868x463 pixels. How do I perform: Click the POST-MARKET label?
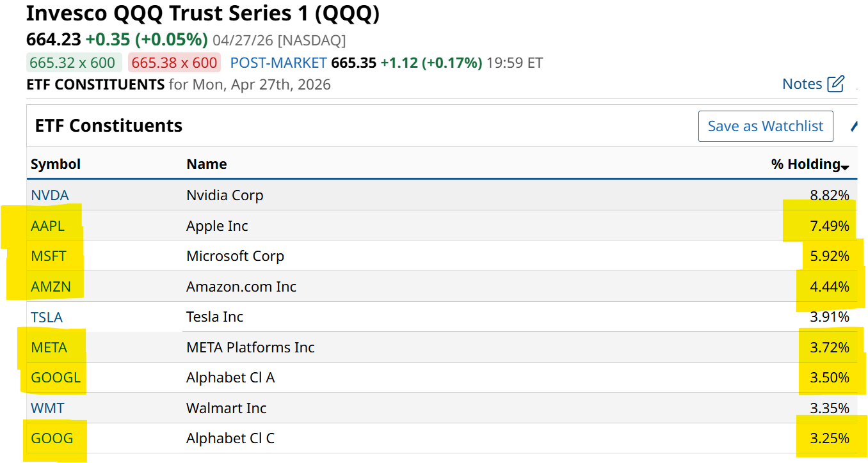(278, 63)
